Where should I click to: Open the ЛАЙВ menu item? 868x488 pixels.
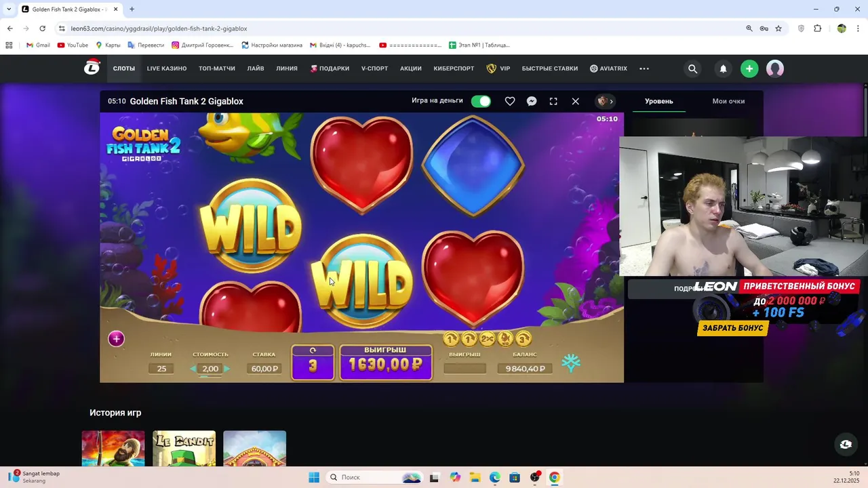(256, 68)
